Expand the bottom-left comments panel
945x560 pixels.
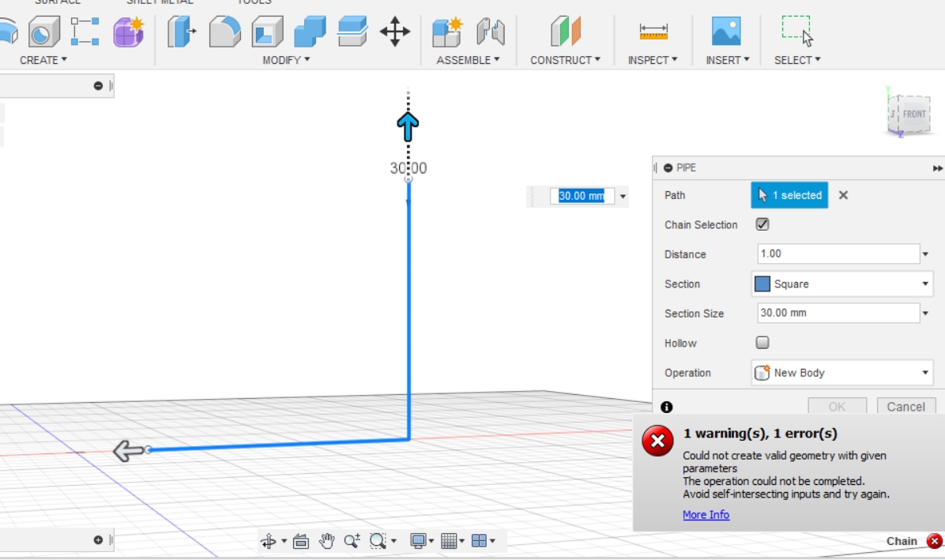tap(98, 540)
